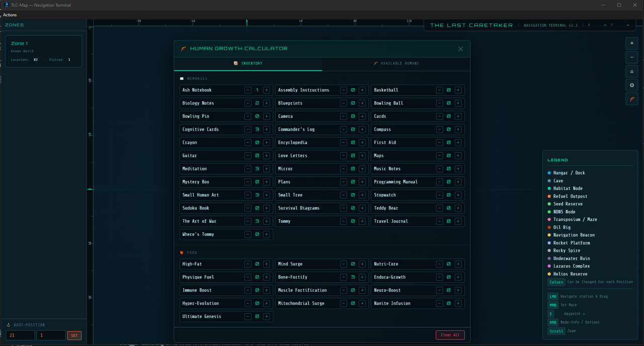644x346 pixels.
Task: Increase Mind Surge food count
Action: [362, 264]
